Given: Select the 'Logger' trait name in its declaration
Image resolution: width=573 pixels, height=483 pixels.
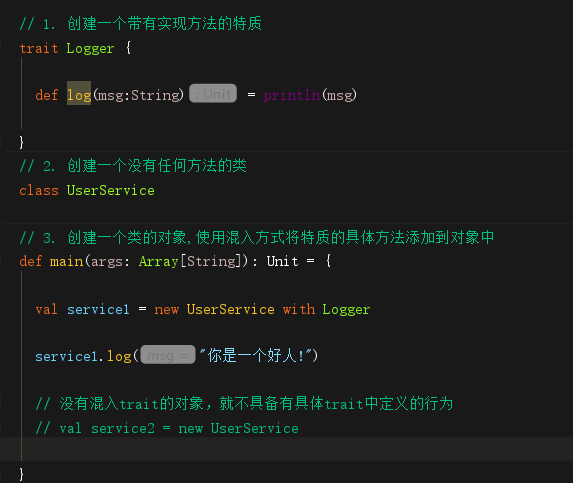Looking at the screenshot, I should click(90, 49).
